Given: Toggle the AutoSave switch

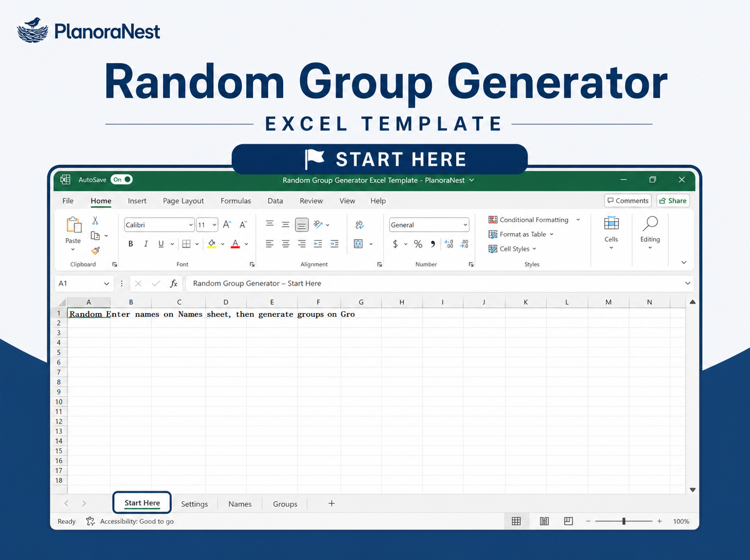Looking at the screenshot, I should point(122,179).
